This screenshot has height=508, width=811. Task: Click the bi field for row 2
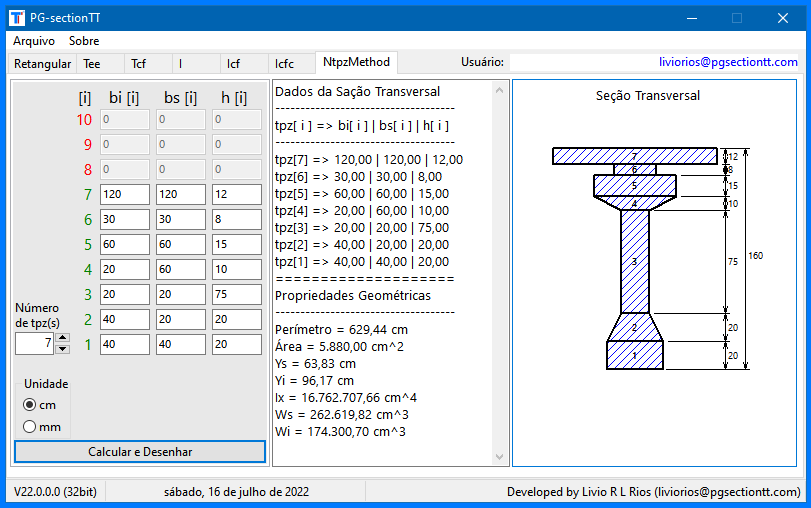(x=125, y=319)
